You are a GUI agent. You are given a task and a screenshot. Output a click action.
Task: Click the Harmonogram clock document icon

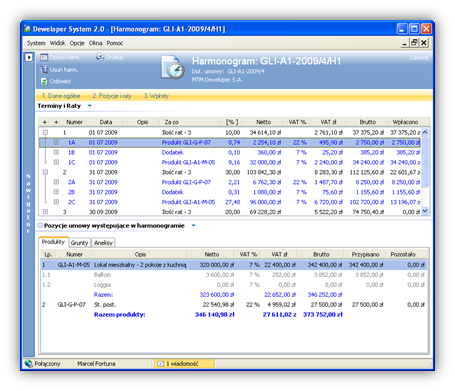pyautogui.click(x=173, y=67)
